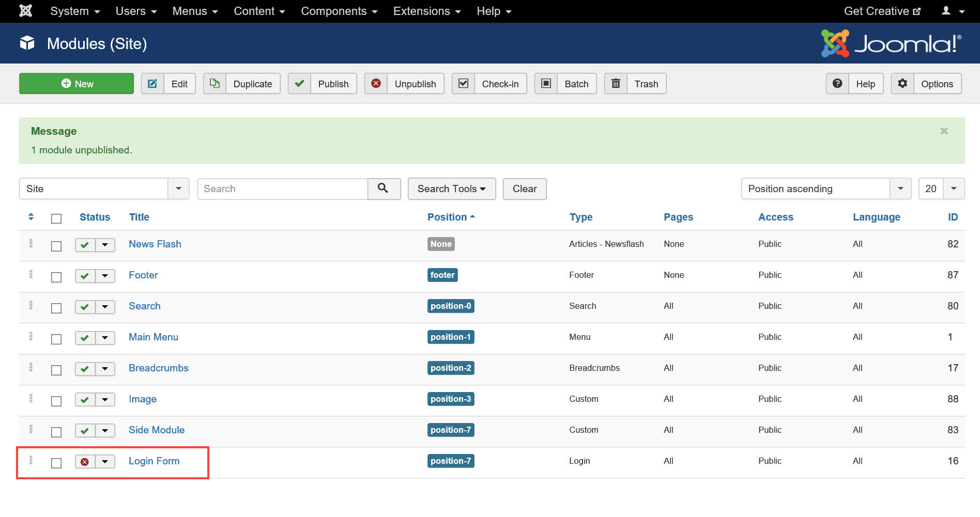Check the Search row checkbox
The image size is (980, 517).
56,308
